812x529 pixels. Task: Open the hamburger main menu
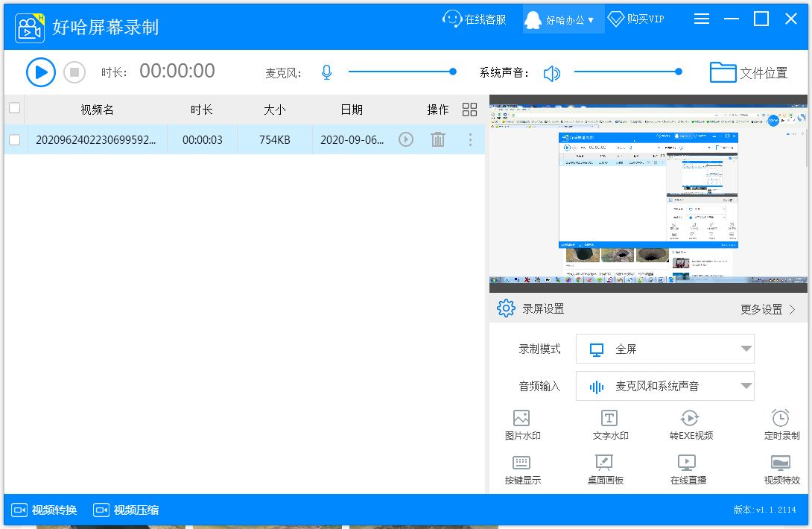click(x=702, y=19)
